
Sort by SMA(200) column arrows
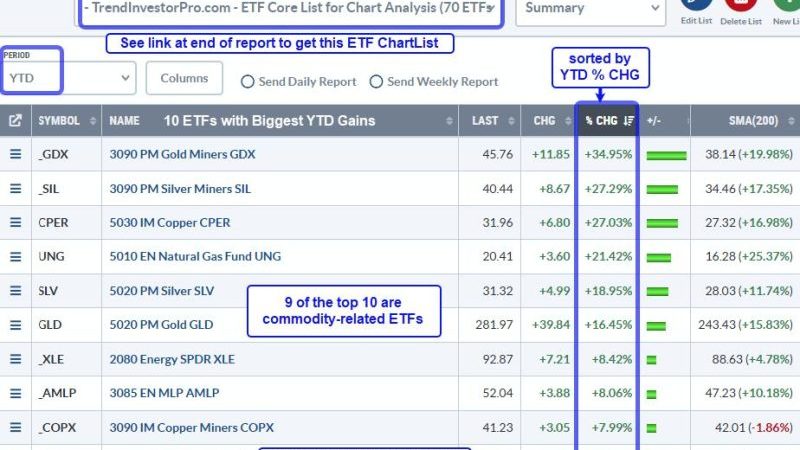coord(791,121)
